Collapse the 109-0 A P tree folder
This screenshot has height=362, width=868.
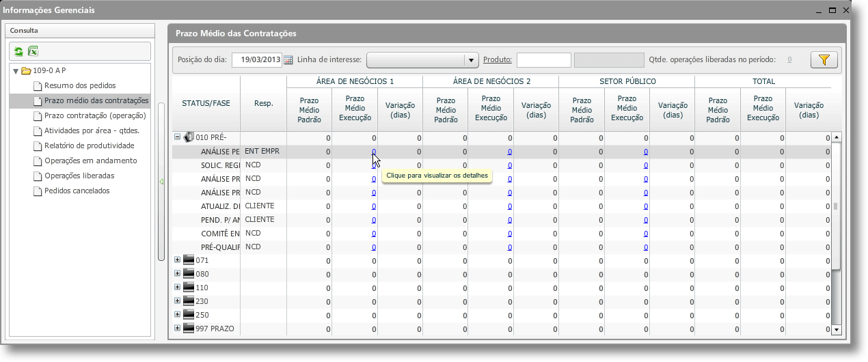pyautogui.click(x=16, y=71)
